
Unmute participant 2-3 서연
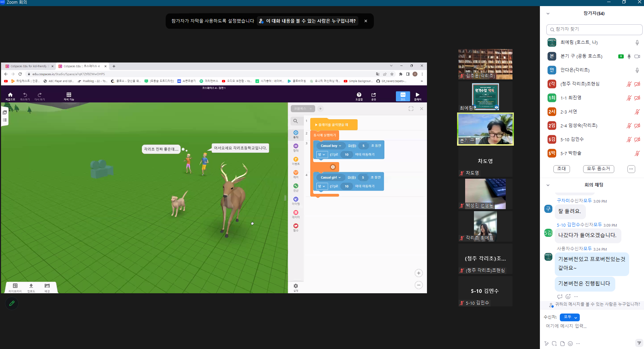(637, 112)
